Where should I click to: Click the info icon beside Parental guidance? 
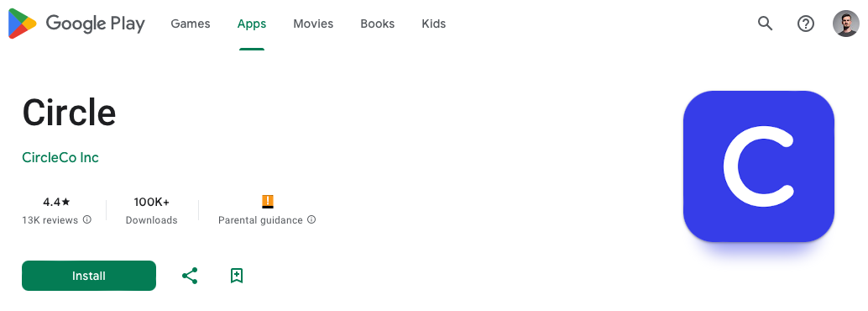[x=311, y=219]
